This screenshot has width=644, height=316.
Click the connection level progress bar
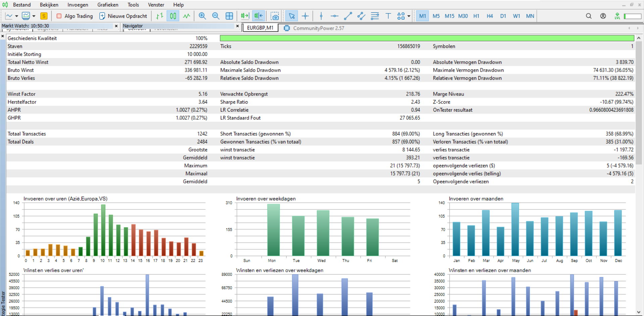tap(633, 16)
